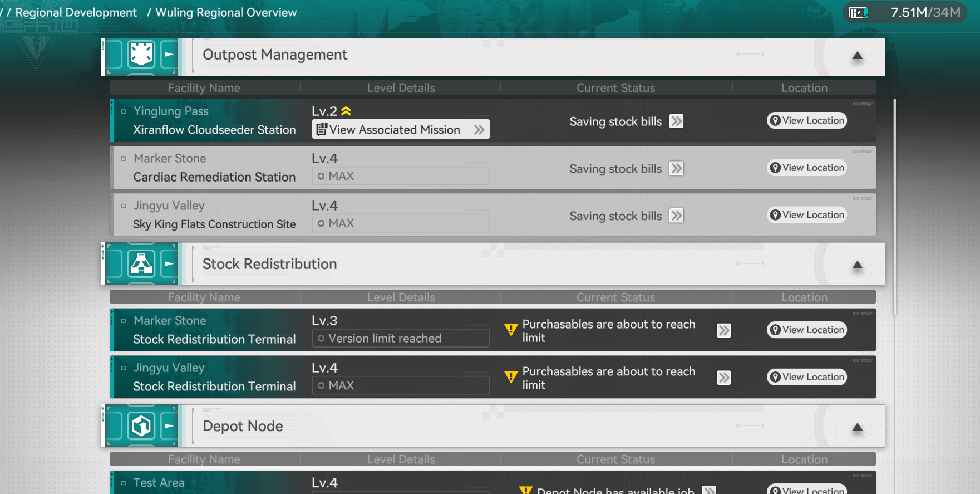The width and height of the screenshot is (980, 494).
Task: Click warning icon on Marker Stone terminal status
Action: click(511, 330)
